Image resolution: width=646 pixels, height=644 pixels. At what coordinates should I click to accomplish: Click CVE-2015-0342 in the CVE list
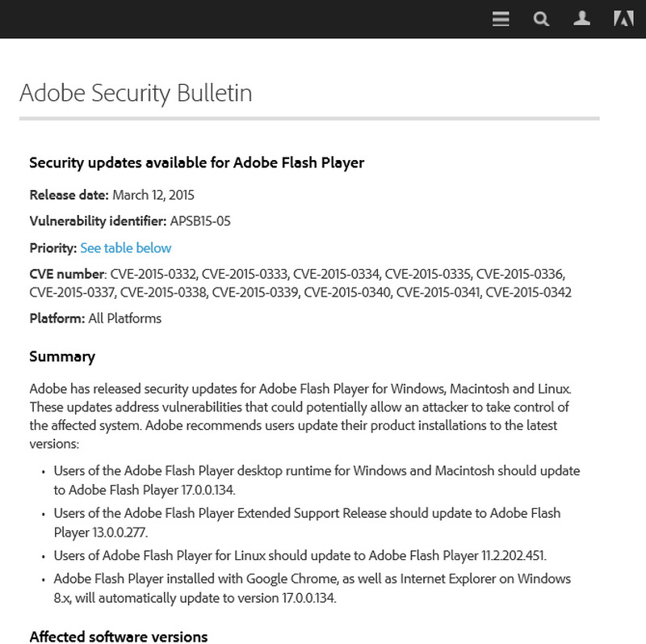pyautogui.click(x=528, y=292)
